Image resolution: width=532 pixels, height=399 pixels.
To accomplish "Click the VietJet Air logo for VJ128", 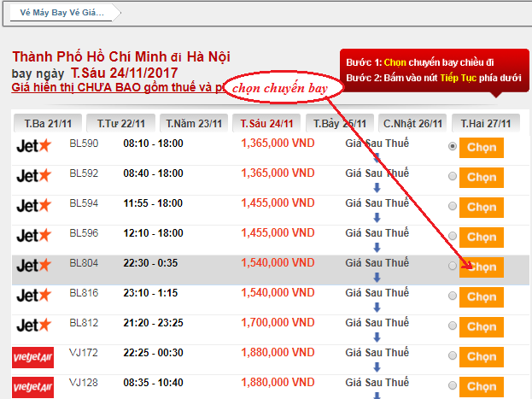I will click(32, 384).
